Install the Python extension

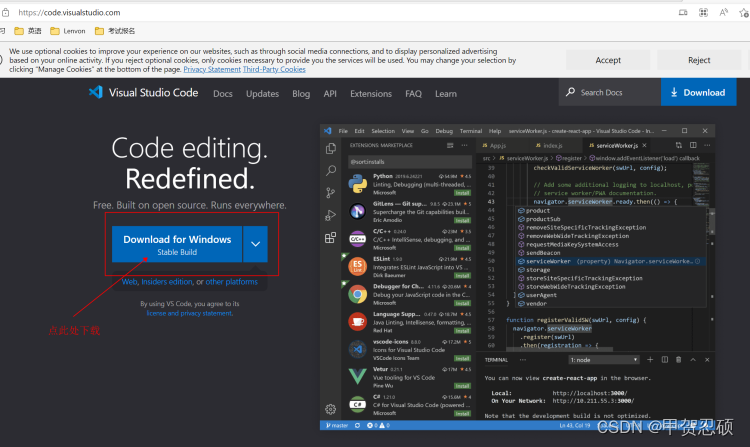tap(462, 193)
